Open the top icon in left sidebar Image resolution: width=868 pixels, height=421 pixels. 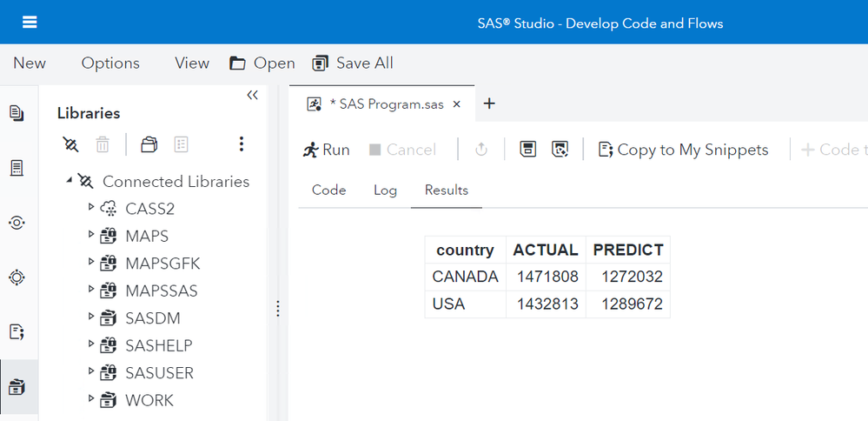point(17,113)
